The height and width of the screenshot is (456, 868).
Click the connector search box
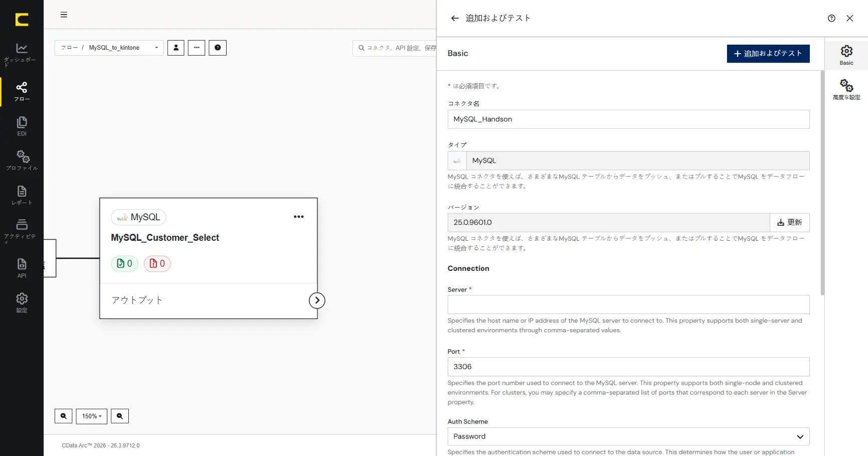click(395, 48)
